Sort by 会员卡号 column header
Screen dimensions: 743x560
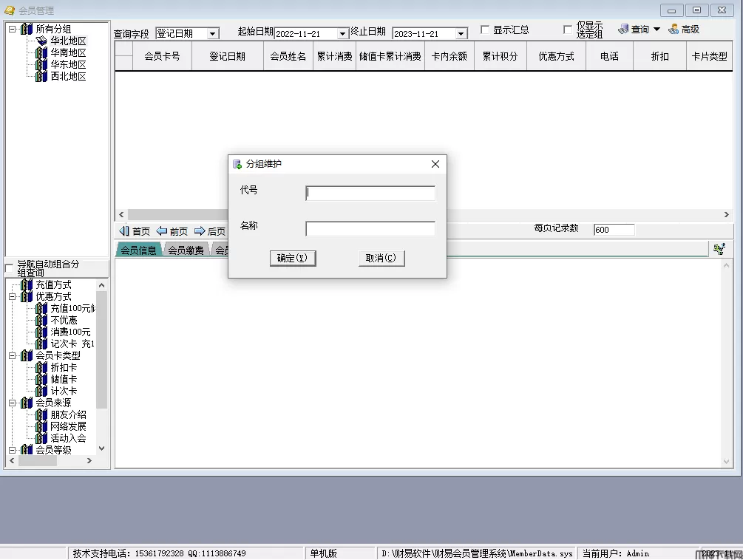[162, 56]
